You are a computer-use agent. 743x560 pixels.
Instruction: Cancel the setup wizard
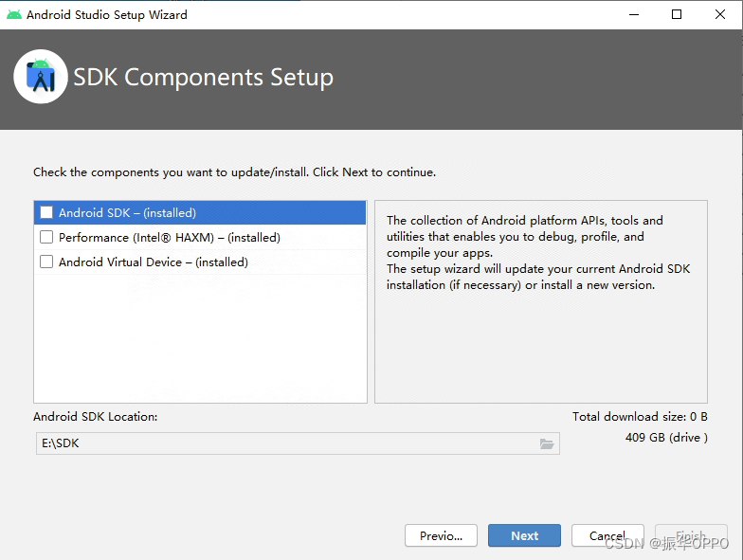(x=607, y=535)
